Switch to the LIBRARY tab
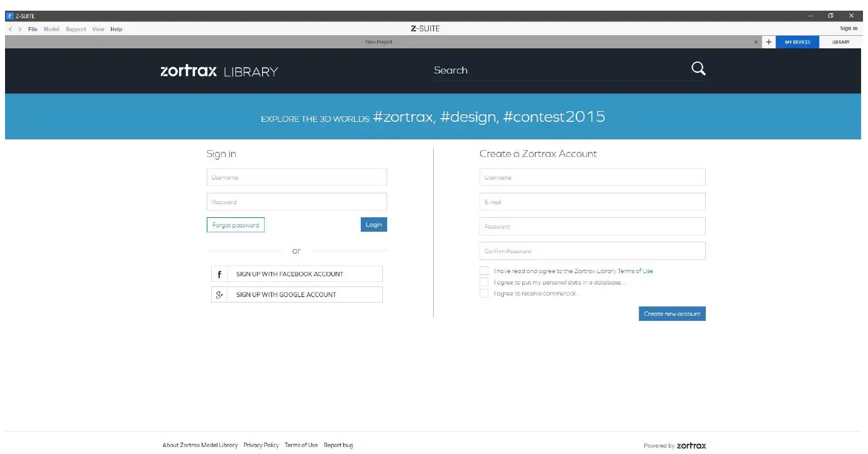Viewport: 868px width, 454px height. coord(840,41)
